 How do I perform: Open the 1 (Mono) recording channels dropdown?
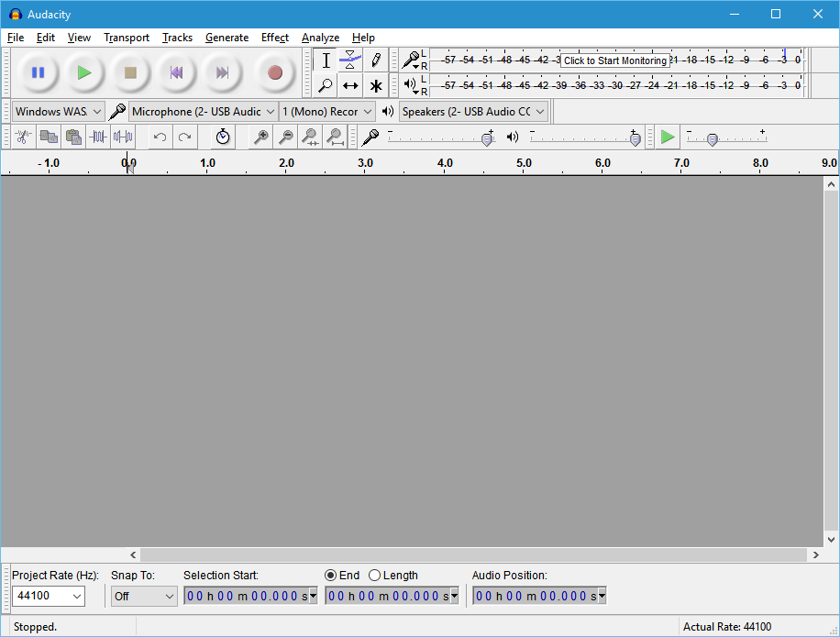coord(326,111)
